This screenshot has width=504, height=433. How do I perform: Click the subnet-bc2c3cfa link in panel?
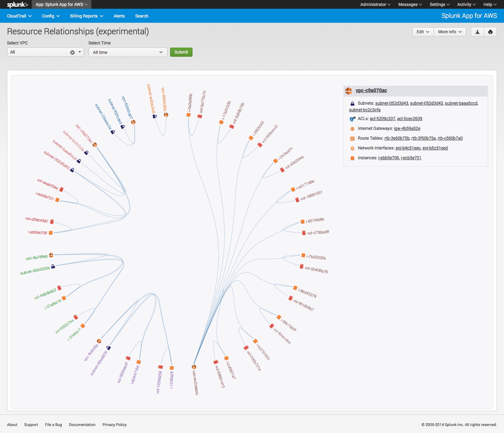[365, 110]
